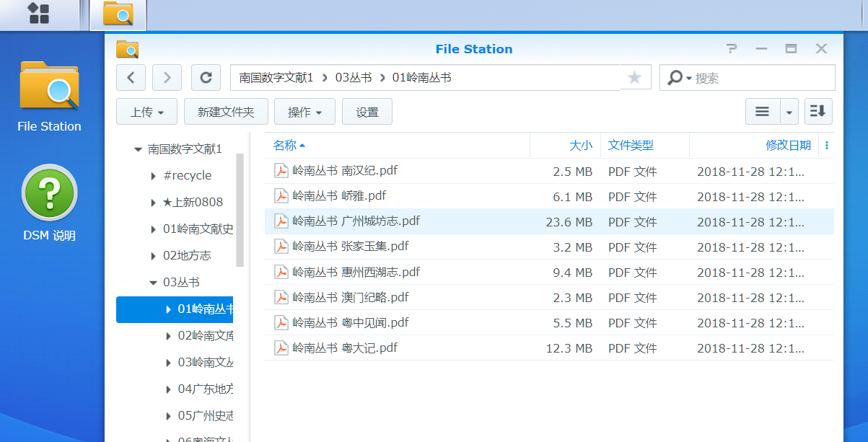Switch to list view mode icon
Image resolution: width=868 pixels, height=442 pixels.
[x=762, y=112]
